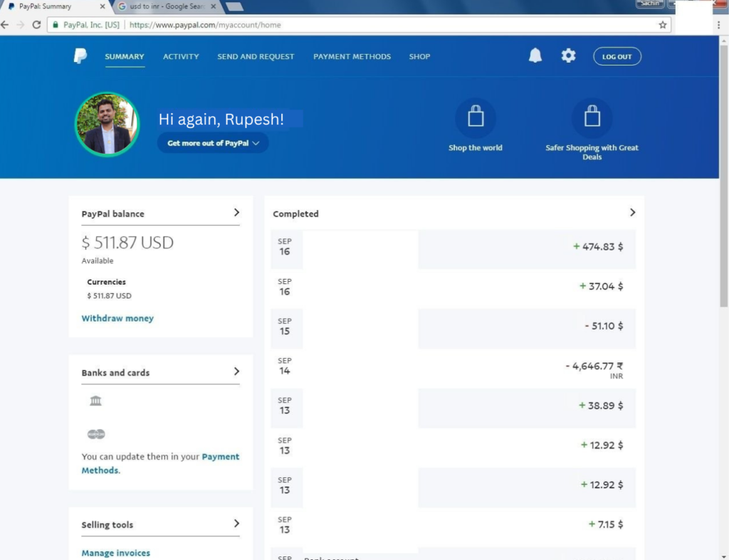Open the Sep 13 +38.89 $ transaction
729x560 pixels.
point(453,408)
